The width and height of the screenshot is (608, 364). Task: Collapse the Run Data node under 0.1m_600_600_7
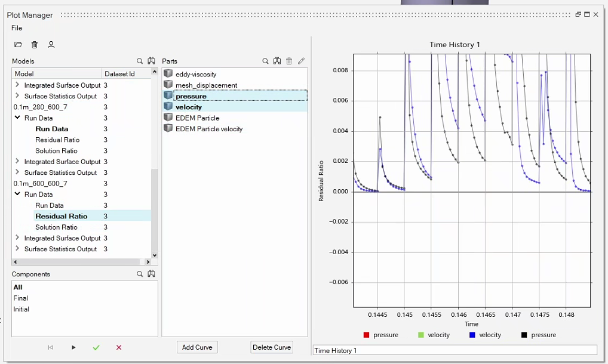pos(17,195)
